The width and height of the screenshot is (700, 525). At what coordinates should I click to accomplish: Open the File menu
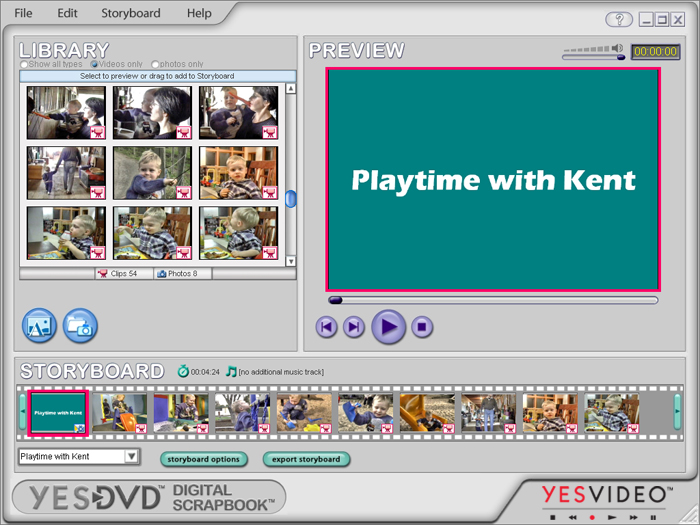[x=23, y=13]
